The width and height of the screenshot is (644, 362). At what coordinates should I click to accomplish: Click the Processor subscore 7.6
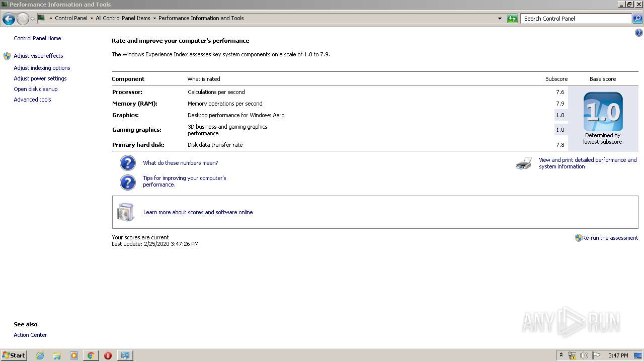pyautogui.click(x=560, y=92)
